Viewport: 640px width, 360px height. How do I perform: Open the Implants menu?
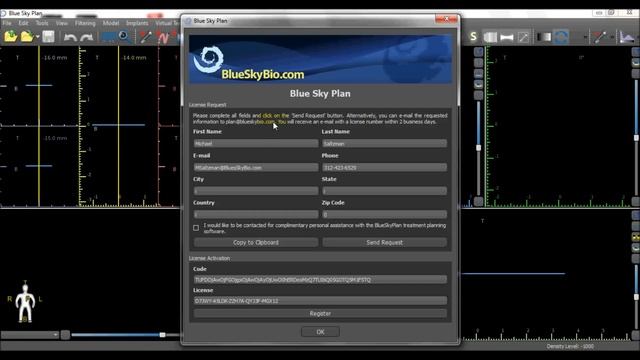(137, 23)
